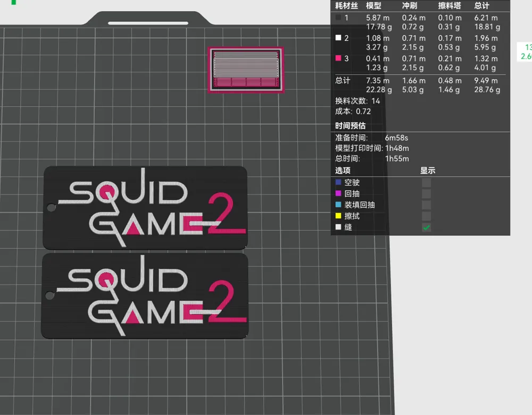Viewport: 532px width, 415px height.
Task: Click the 选项 heading
Action: tap(343, 171)
